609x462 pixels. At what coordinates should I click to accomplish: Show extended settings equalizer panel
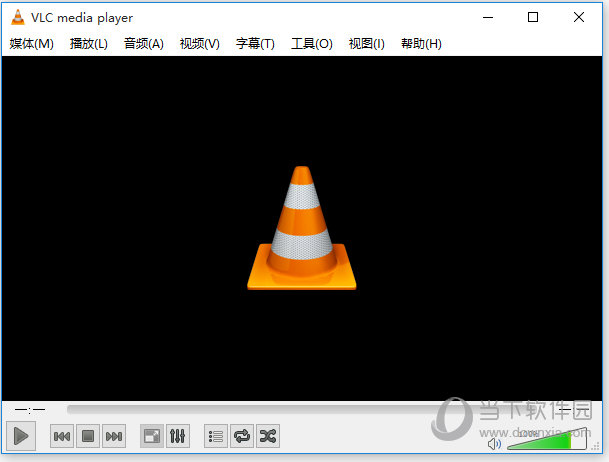pyautogui.click(x=177, y=436)
